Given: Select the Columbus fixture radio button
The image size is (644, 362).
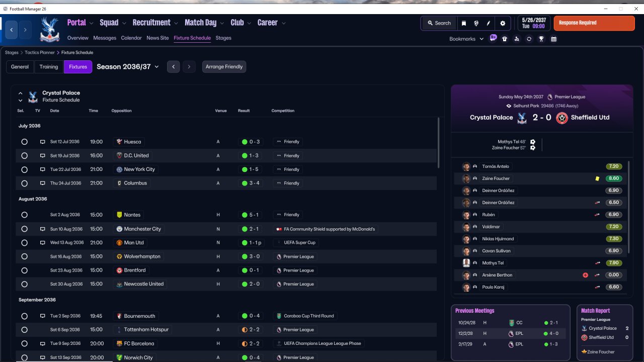Looking at the screenshot, I should click(x=24, y=184).
